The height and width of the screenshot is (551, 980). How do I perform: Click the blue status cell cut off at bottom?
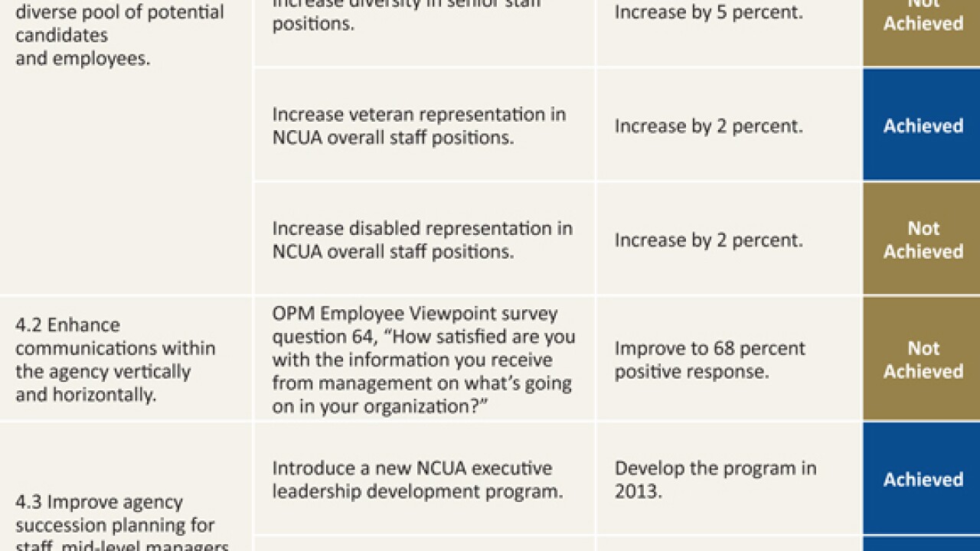(x=923, y=543)
